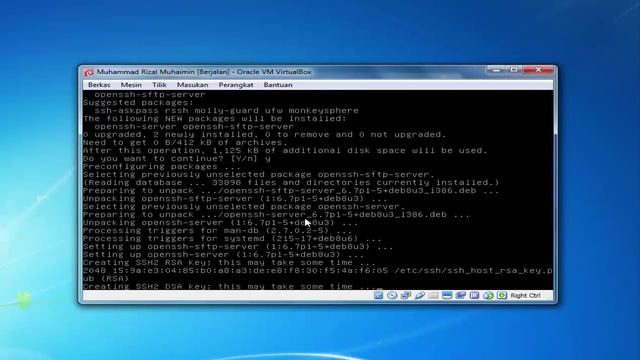Click the '0 upgraded, 2 newly installed' line
Screen dimensions: 640x360
(x=264, y=134)
